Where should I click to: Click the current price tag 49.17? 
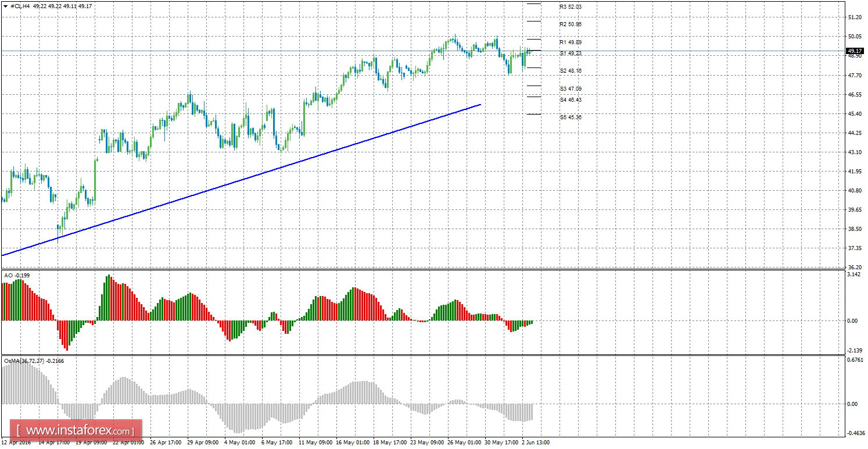pos(855,51)
